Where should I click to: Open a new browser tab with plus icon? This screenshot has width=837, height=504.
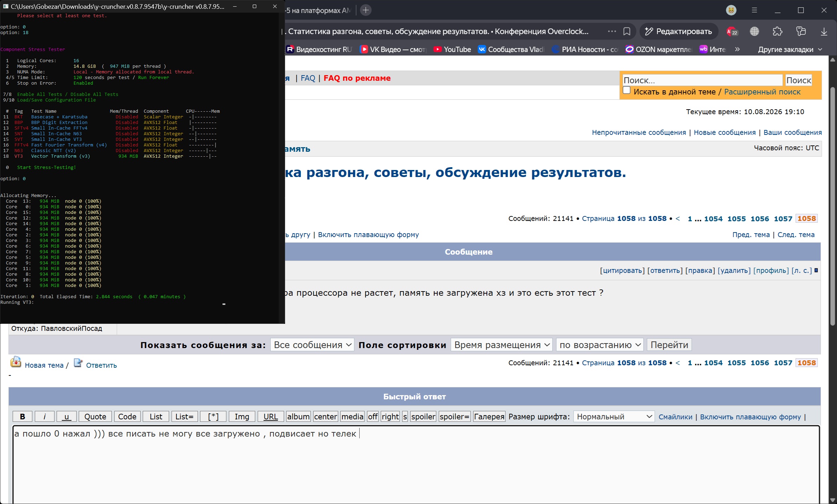tap(366, 10)
